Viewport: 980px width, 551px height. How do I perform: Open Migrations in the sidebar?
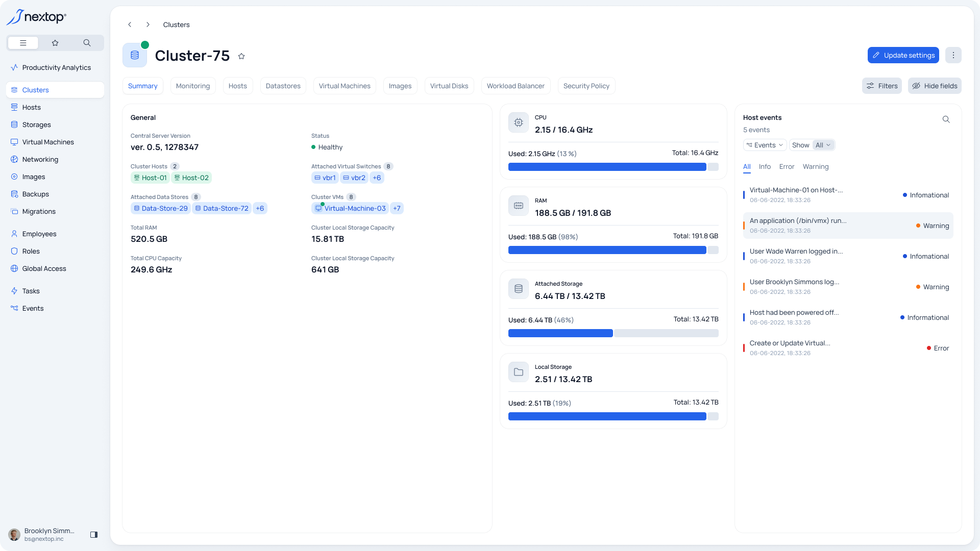pos(55,211)
